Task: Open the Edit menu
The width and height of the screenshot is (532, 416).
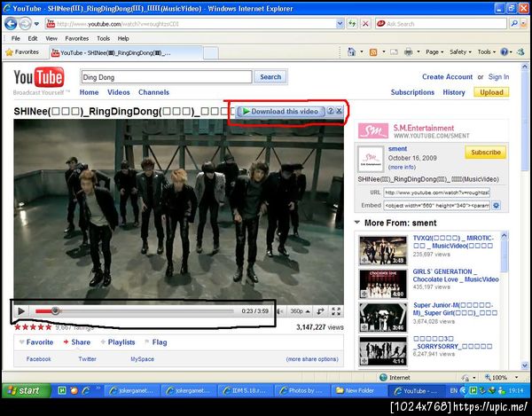Action: click(x=33, y=38)
